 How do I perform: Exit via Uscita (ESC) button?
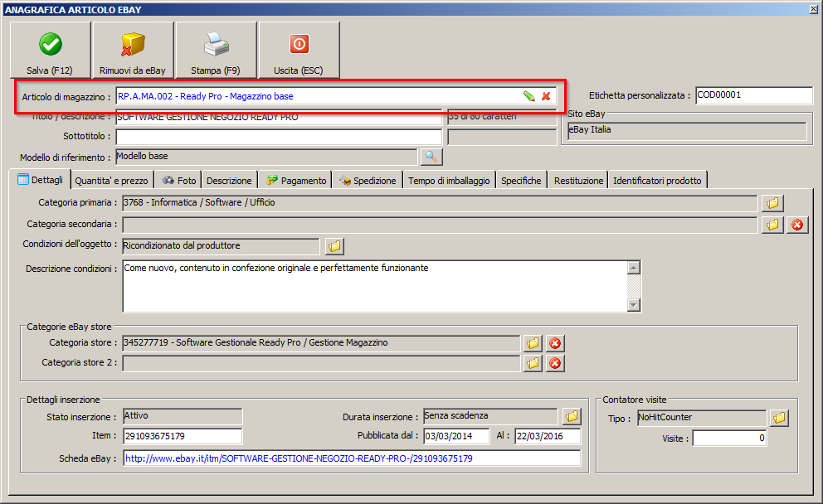pyautogui.click(x=299, y=51)
